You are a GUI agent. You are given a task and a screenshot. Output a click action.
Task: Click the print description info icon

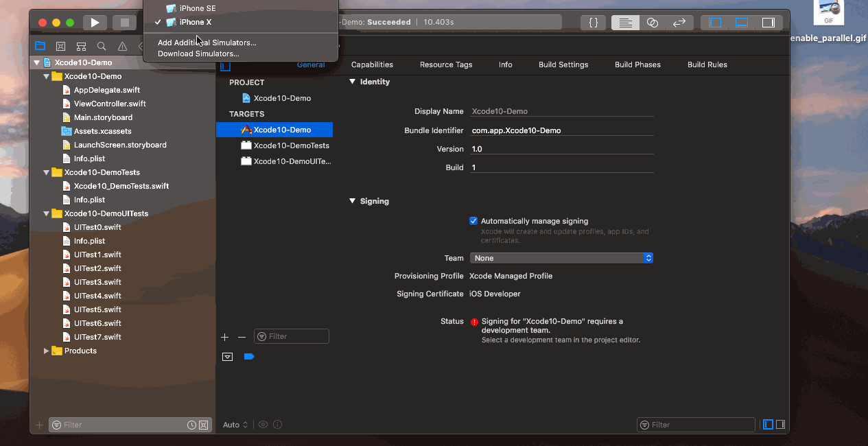click(277, 425)
